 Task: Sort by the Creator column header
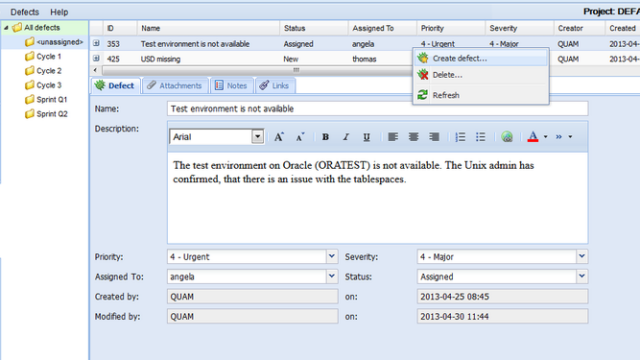point(579,28)
